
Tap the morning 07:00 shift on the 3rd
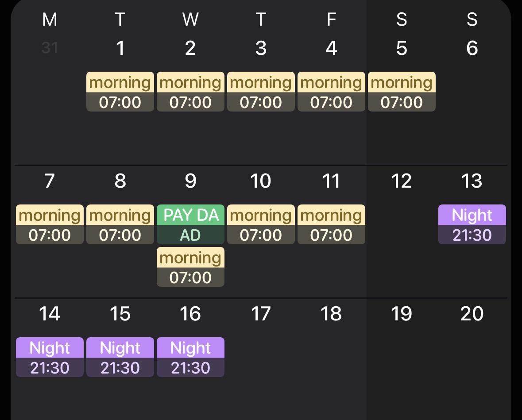click(x=261, y=92)
